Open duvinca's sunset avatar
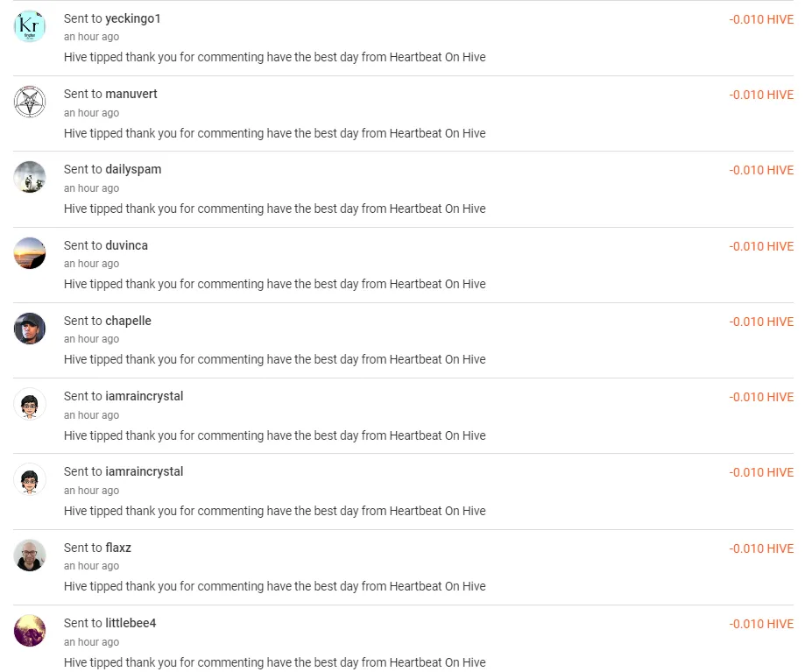805x672 pixels. [x=30, y=253]
